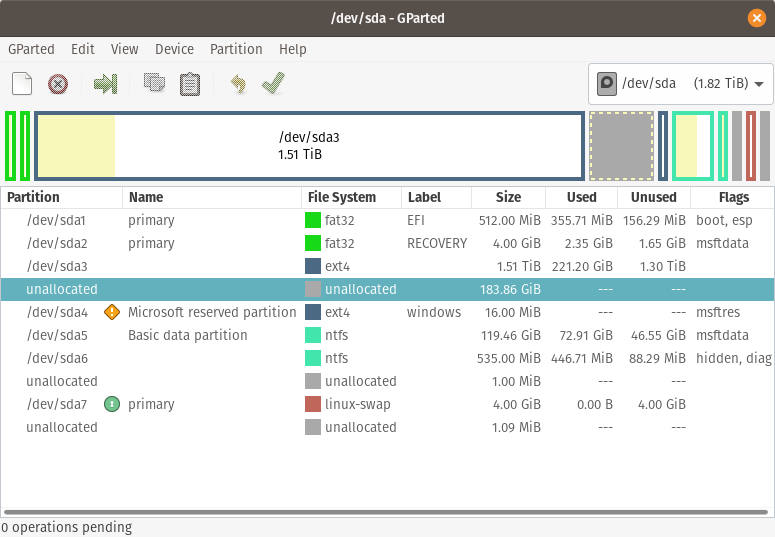Open the View menu
This screenshot has height=537, width=775.
pos(125,49)
